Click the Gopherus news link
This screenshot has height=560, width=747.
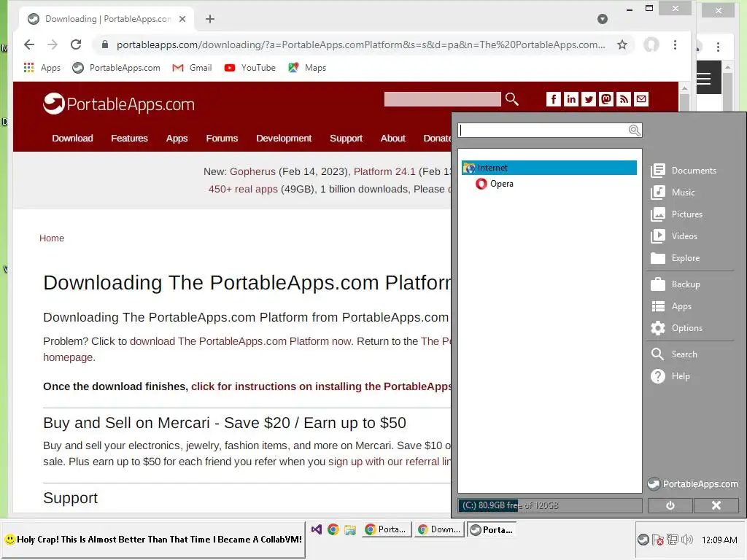(252, 171)
